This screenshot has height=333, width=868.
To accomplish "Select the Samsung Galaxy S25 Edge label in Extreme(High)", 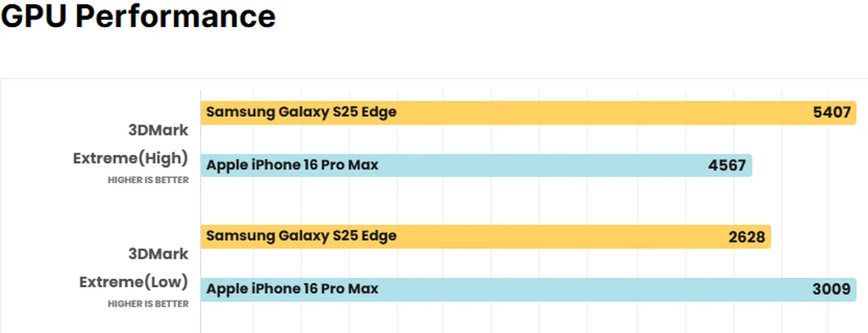I will click(x=301, y=113).
